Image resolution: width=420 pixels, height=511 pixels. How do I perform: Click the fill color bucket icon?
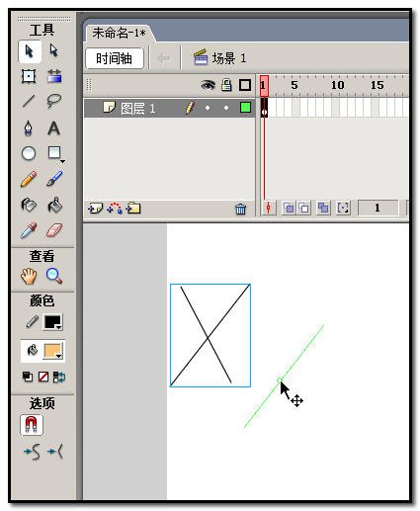tap(33, 350)
